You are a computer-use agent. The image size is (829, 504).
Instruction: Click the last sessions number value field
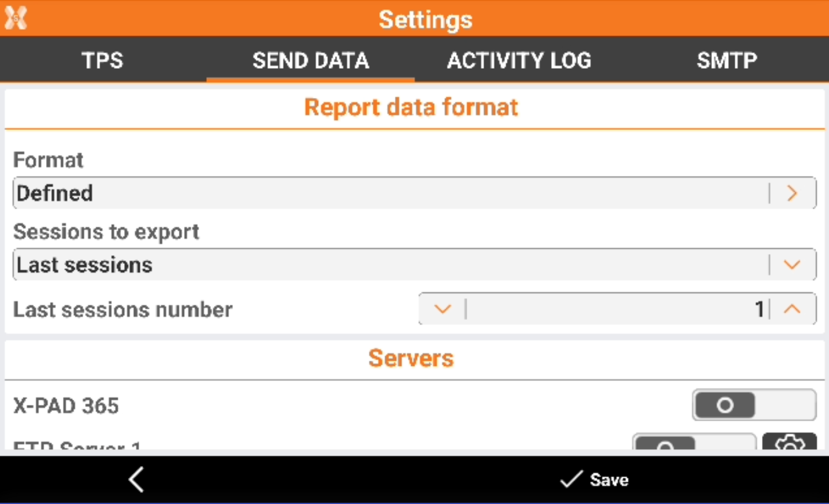coord(618,309)
